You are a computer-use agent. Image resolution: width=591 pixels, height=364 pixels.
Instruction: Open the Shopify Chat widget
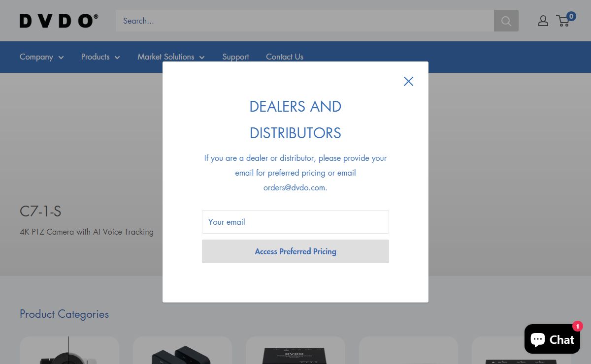point(552,339)
